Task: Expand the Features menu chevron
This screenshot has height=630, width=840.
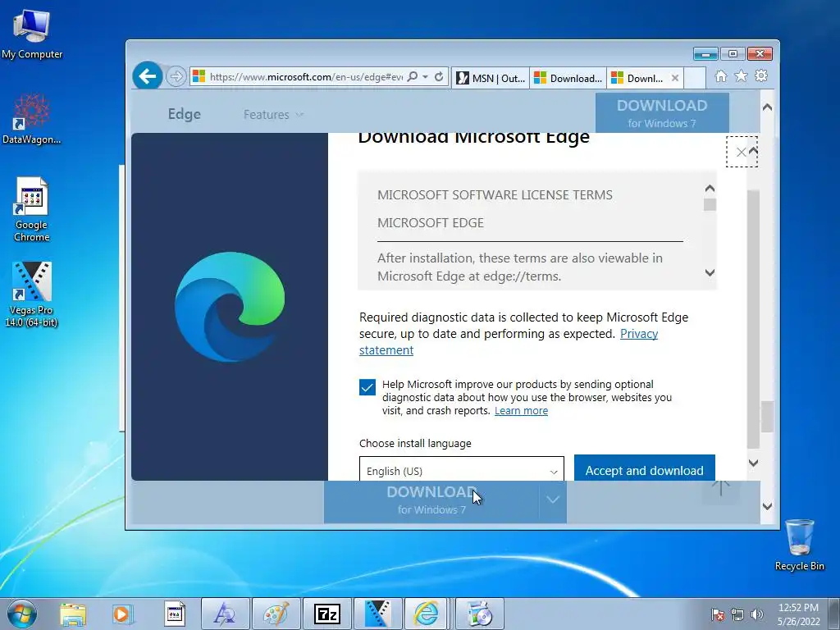Action: [x=300, y=115]
